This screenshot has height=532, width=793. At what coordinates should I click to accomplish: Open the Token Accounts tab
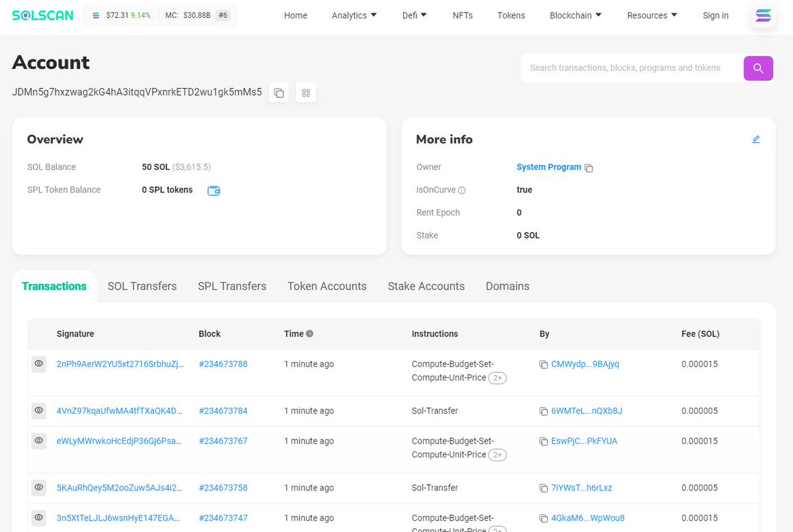tap(327, 286)
